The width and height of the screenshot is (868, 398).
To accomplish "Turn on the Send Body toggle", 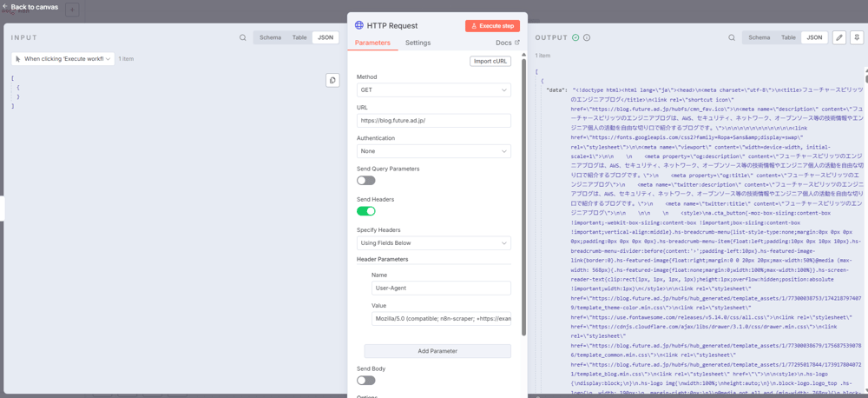I will (x=366, y=381).
